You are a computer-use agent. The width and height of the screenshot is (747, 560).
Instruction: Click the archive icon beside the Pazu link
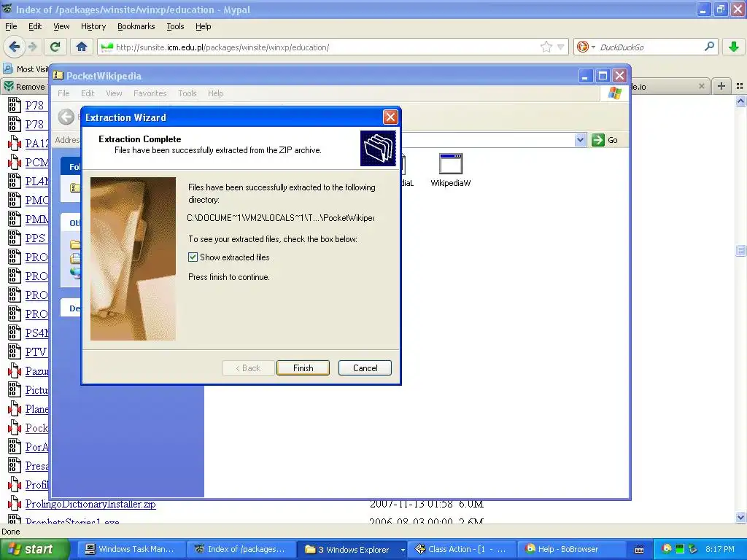[15, 371]
